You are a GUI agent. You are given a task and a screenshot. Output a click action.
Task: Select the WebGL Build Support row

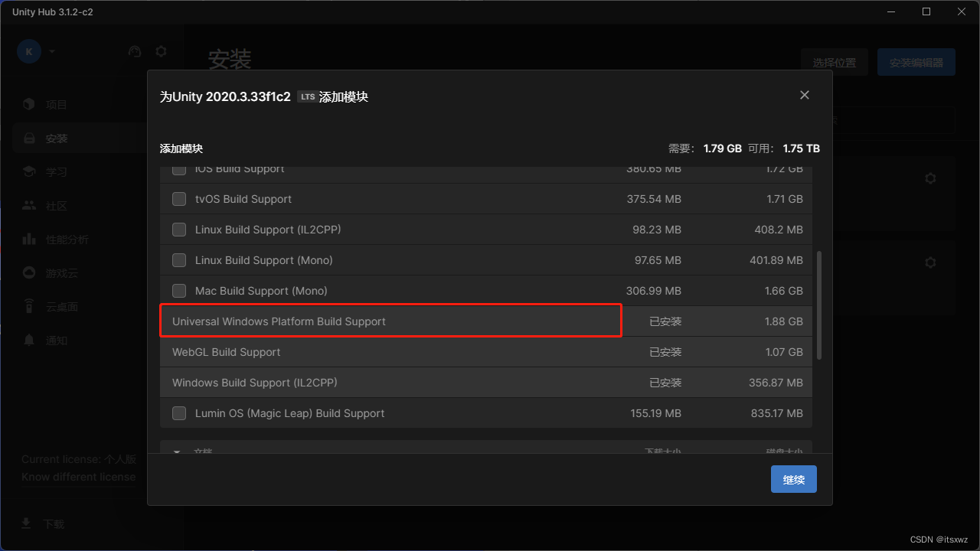[x=486, y=352]
